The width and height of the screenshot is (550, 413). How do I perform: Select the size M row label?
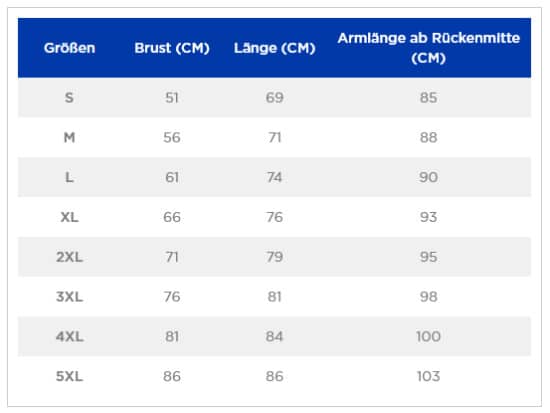click(x=69, y=137)
